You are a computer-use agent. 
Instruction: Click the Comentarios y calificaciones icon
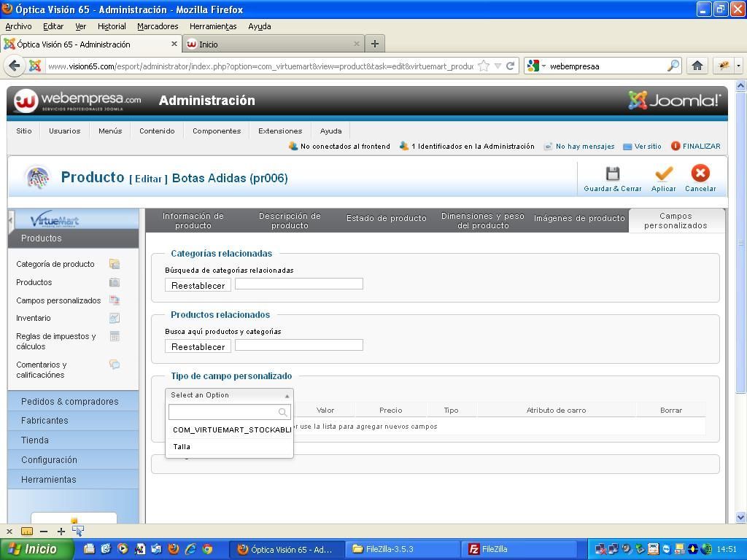click(115, 365)
